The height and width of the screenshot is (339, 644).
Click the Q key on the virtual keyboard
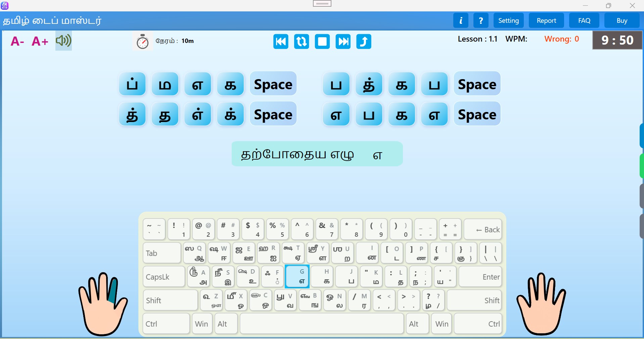pos(194,253)
